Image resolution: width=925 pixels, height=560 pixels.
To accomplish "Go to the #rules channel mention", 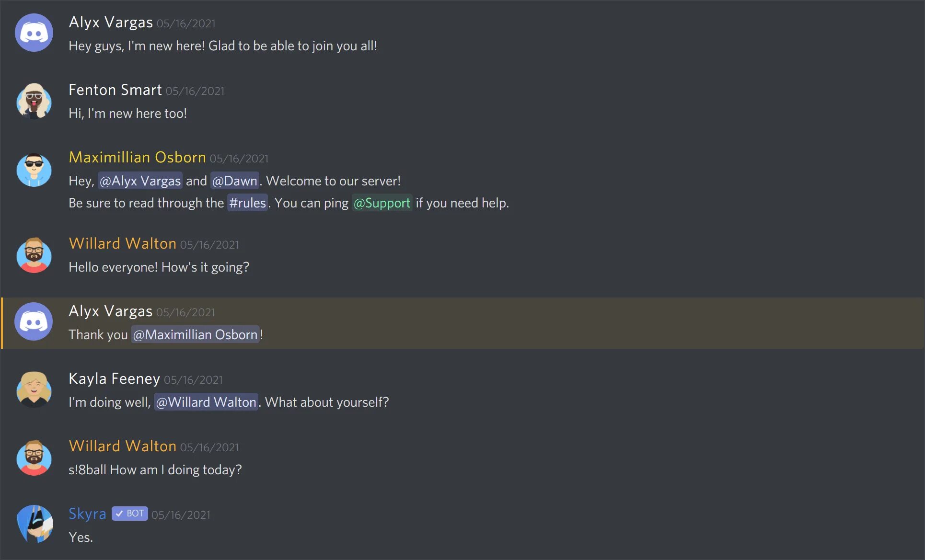I will (x=247, y=203).
